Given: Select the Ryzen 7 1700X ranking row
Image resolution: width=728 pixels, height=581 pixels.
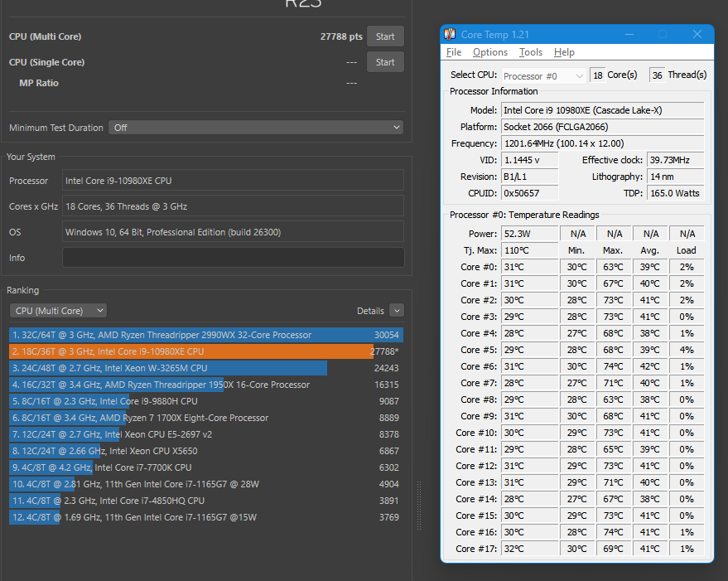Looking at the screenshot, I should 206,418.
